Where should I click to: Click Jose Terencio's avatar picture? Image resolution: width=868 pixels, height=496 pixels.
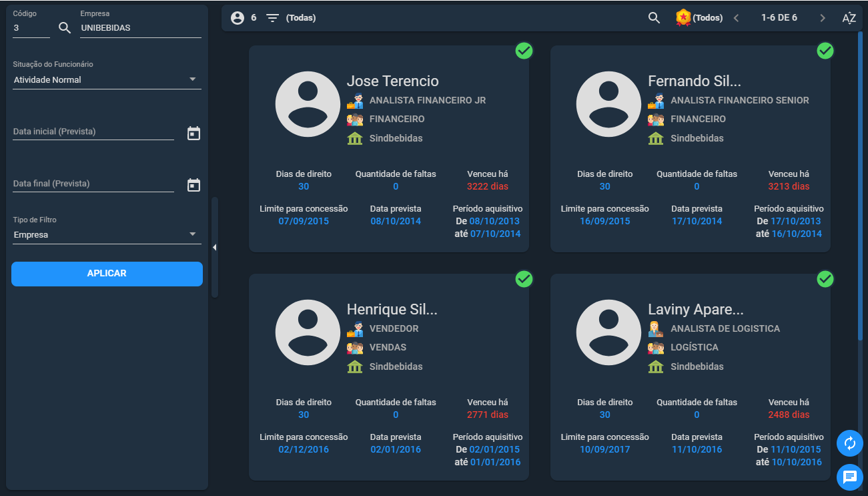[x=308, y=104]
